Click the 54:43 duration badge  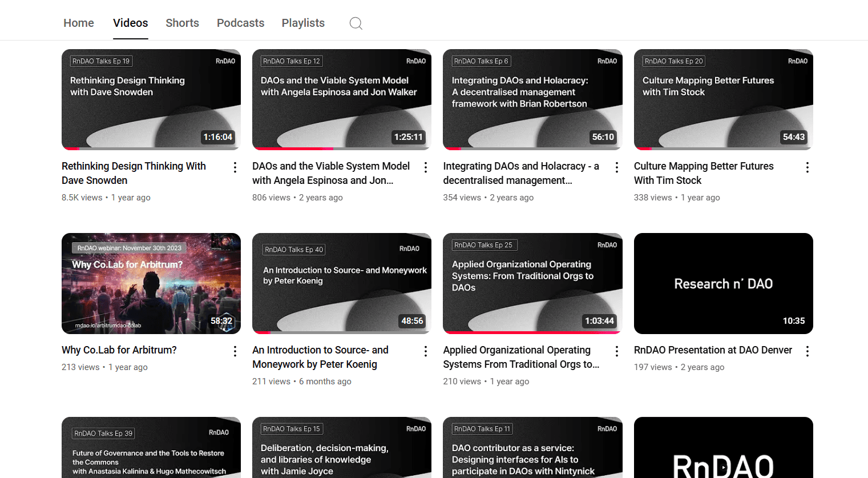794,137
